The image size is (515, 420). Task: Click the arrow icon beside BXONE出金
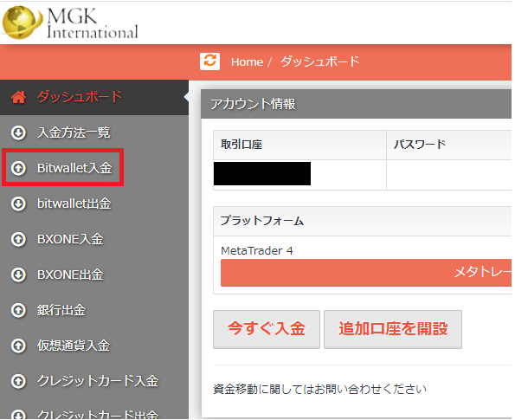(x=18, y=275)
